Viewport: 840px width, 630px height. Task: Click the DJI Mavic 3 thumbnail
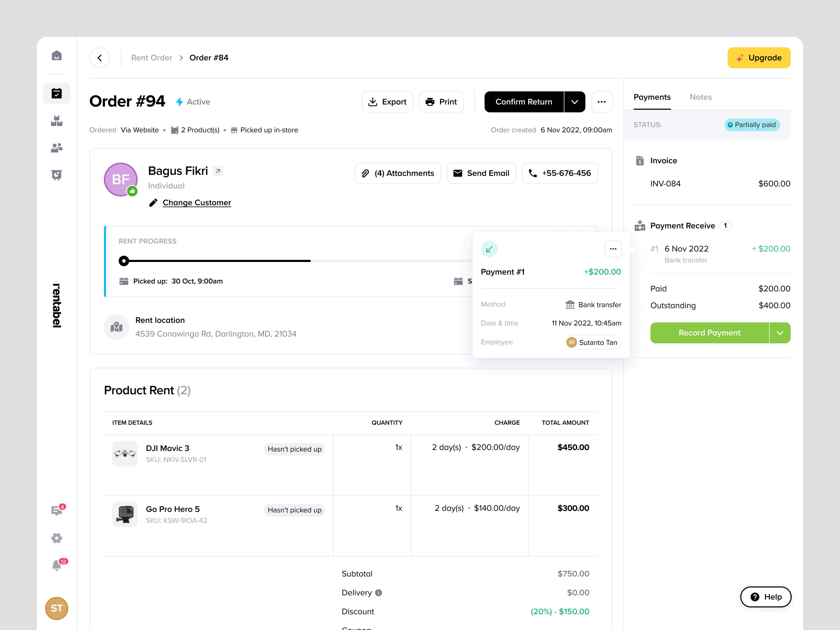tap(125, 453)
